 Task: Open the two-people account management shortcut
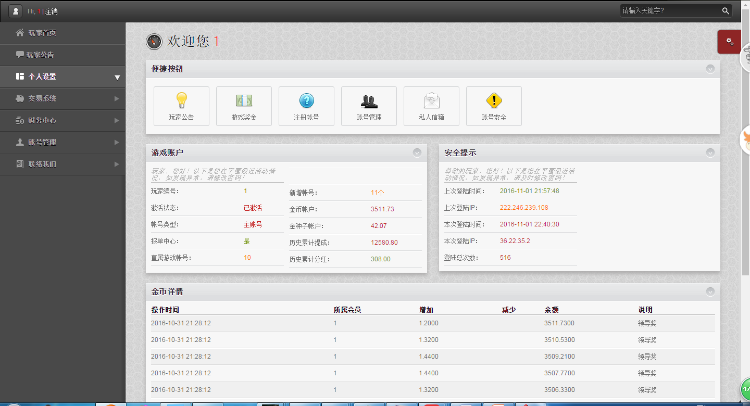(x=369, y=104)
